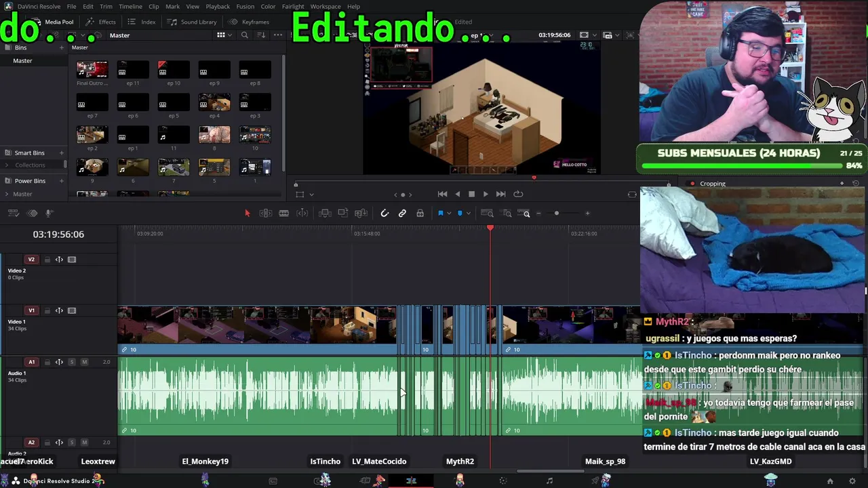Open the Trim menu
Screen dimensions: 868x488
pyautogui.click(x=106, y=7)
